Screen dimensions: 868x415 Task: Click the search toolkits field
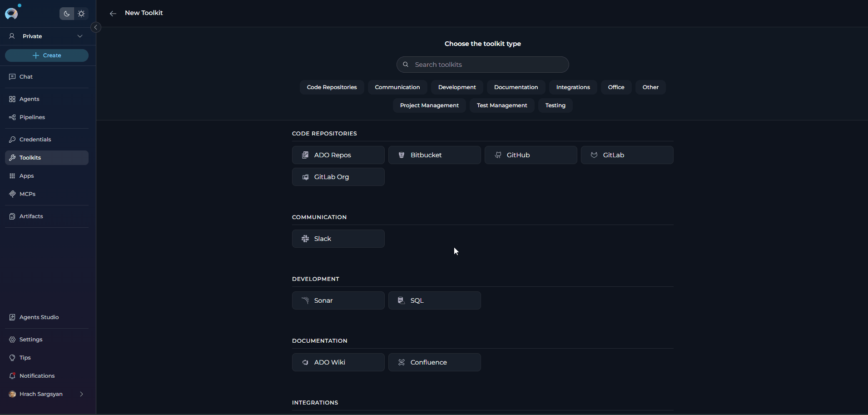482,64
